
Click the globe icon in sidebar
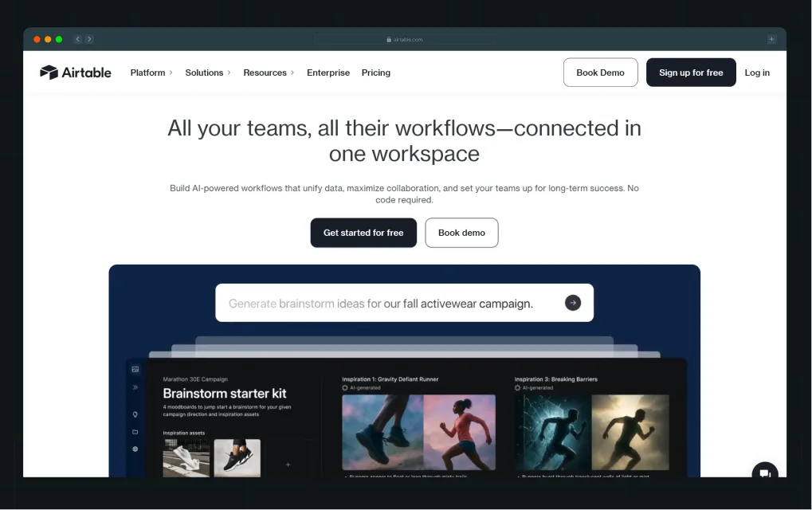135,449
